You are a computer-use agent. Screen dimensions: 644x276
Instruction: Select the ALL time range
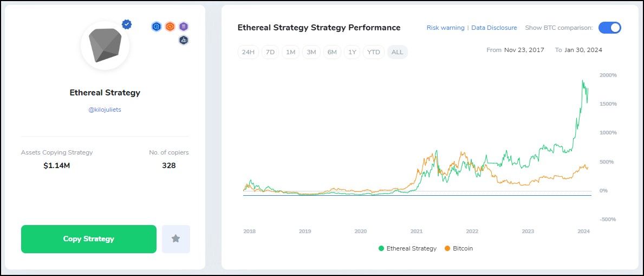pos(397,52)
